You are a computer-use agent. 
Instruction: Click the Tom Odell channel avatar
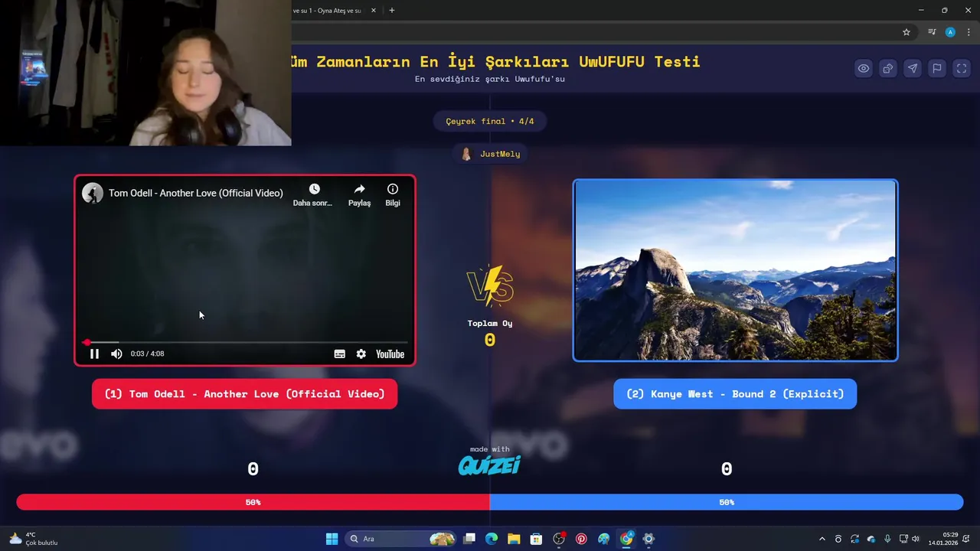[x=93, y=193]
